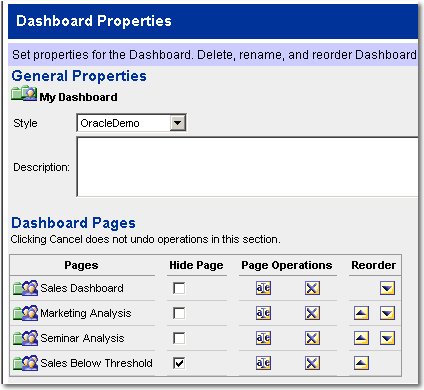Tick Hide Page for Seminar Analysis
Viewport: 424px width, 390px height.
[179, 338]
